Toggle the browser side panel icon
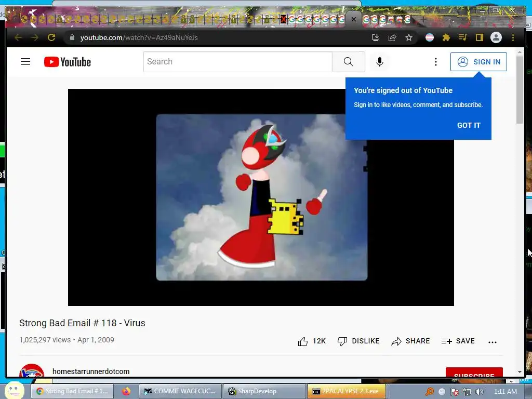 [x=479, y=37]
